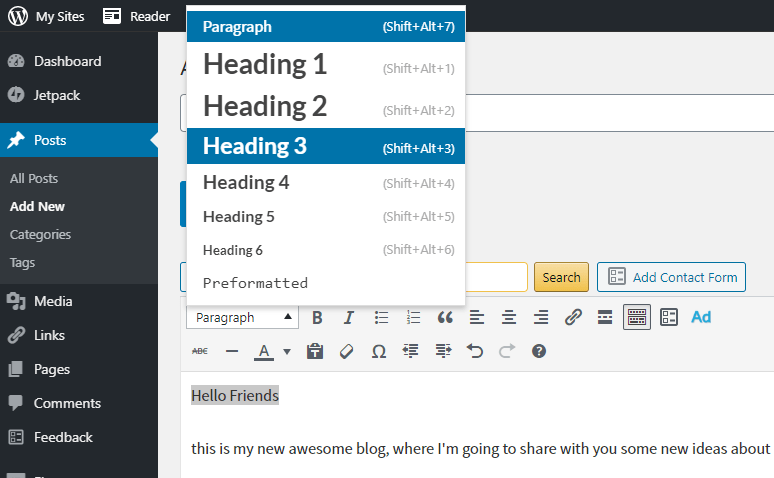
Task: Open Media in the sidebar menu
Action: point(52,301)
